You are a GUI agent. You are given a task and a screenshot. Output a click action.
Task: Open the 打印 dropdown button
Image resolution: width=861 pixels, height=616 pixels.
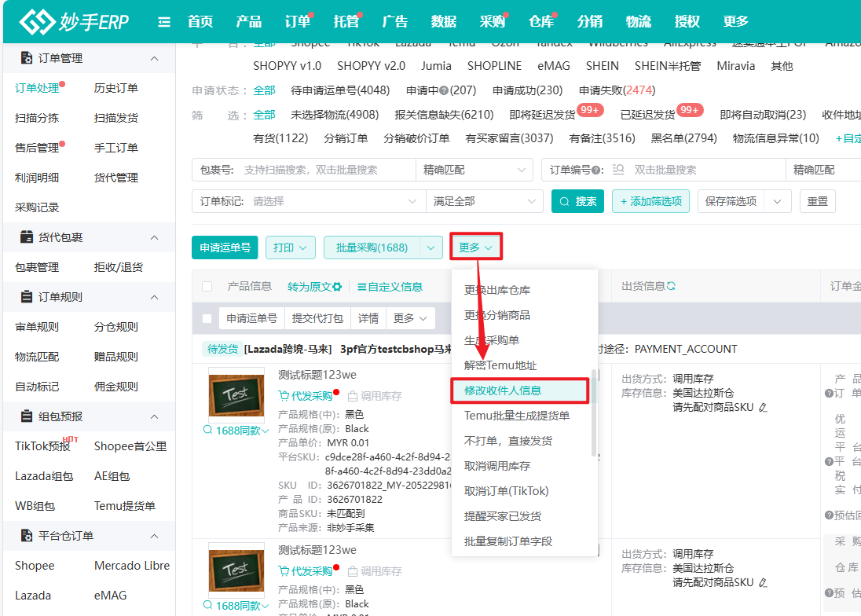[291, 247]
